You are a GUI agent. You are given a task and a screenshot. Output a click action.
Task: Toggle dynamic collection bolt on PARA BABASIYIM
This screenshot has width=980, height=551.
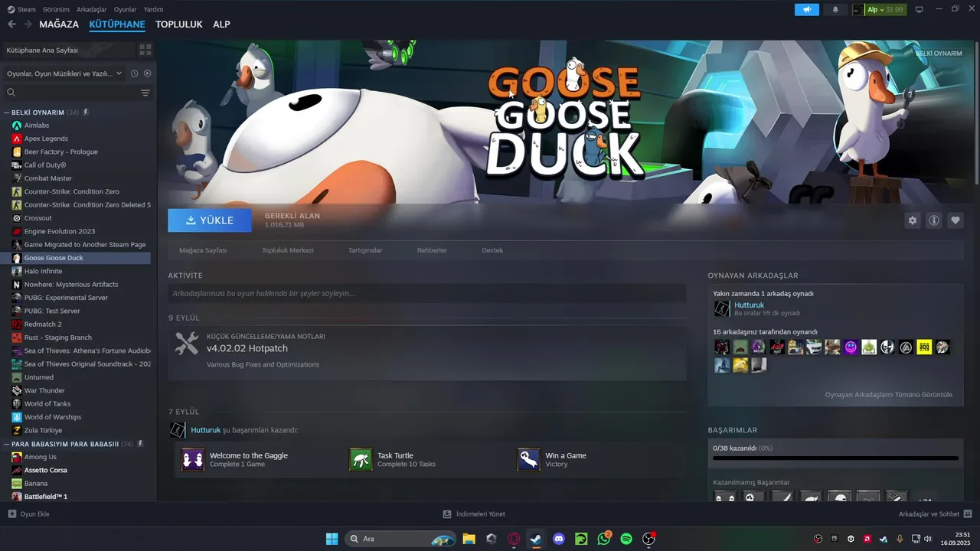[139, 444]
